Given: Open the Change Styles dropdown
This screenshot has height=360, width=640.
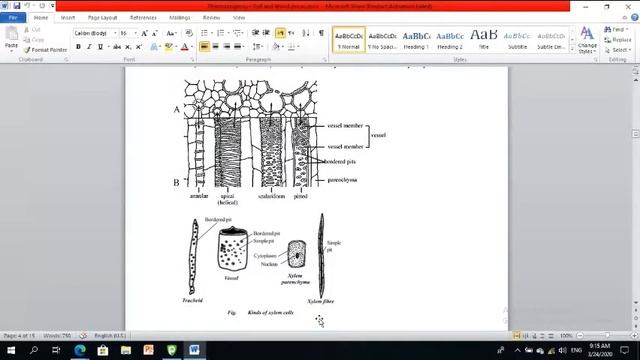Looking at the screenshot, I should (587, 40).
